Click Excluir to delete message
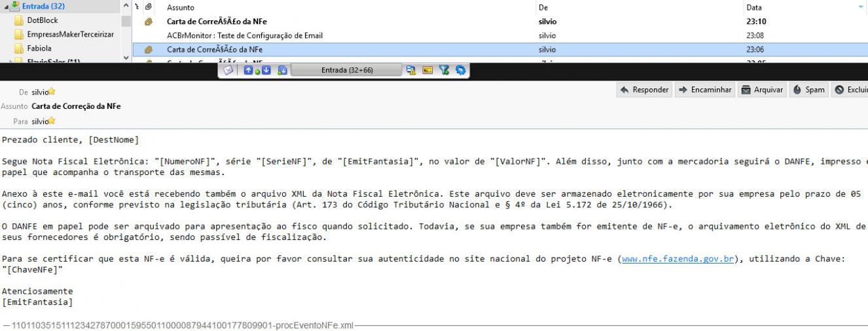The width and height of the screenshot is (868, 331). [850, 89]
